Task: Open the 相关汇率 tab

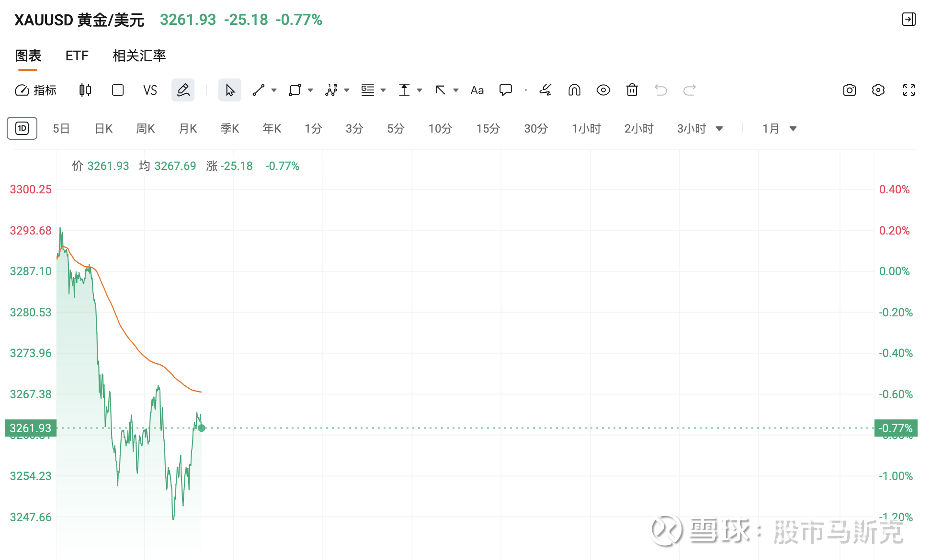Action: [x=139, y=56]
